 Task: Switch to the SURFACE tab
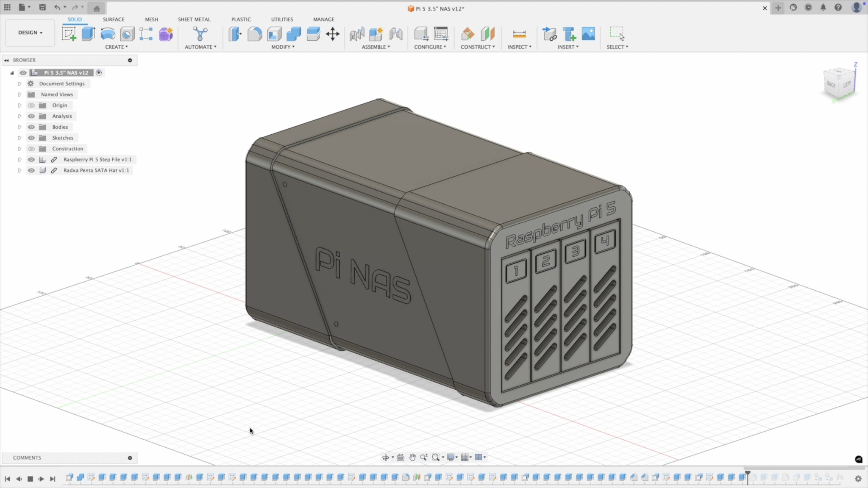click(113, 19)
